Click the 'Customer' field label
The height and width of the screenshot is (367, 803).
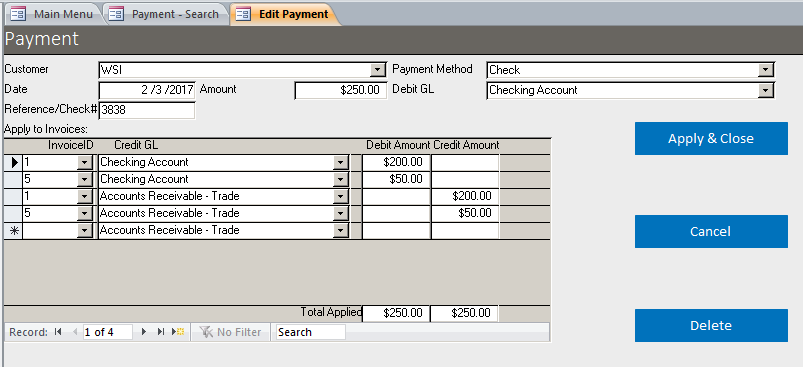tap(26, 69)
